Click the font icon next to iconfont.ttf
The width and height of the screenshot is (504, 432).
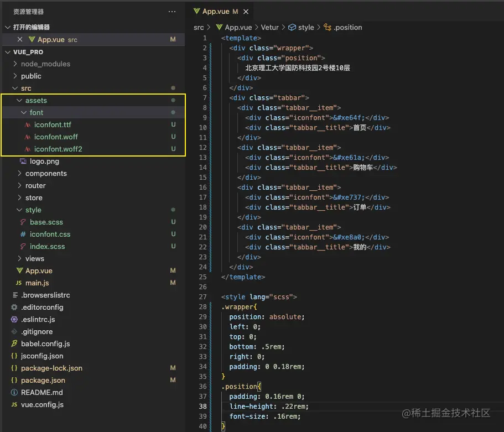pos(28,124)
